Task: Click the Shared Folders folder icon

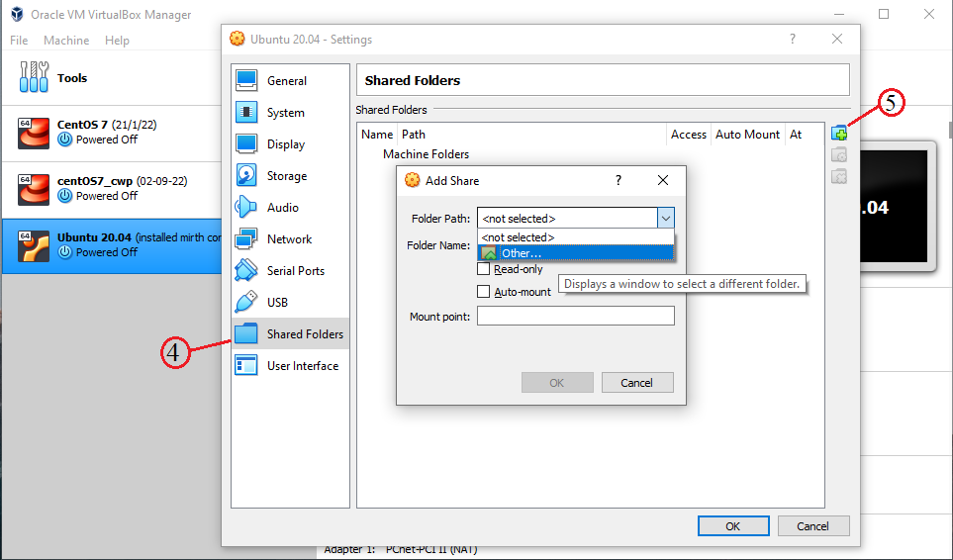Action: click(x=246, y=333)
